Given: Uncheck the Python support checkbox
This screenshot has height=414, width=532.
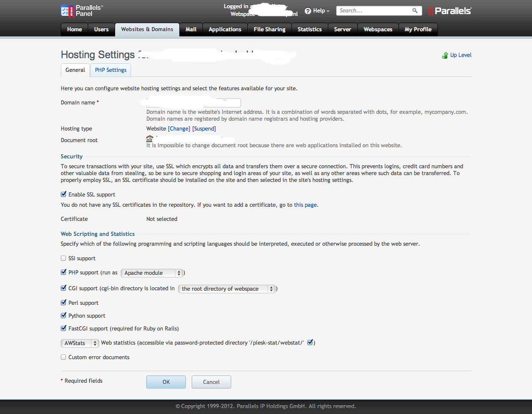Looking at the screenshot, I should pos(63,316).
